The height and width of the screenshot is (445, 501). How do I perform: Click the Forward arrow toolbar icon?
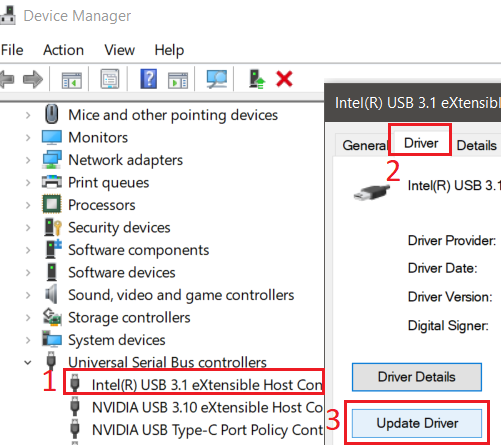coord(33,79)
